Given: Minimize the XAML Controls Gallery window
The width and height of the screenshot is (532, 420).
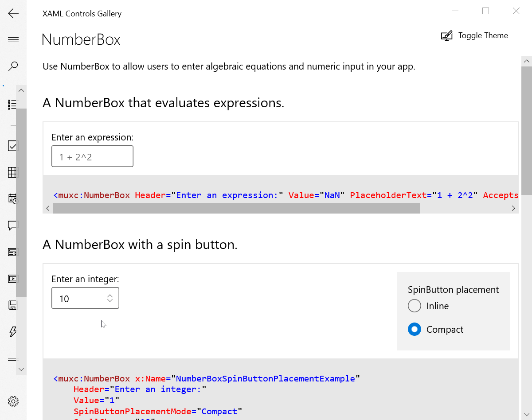Looking at the screenshot, I should click(455, 11).
